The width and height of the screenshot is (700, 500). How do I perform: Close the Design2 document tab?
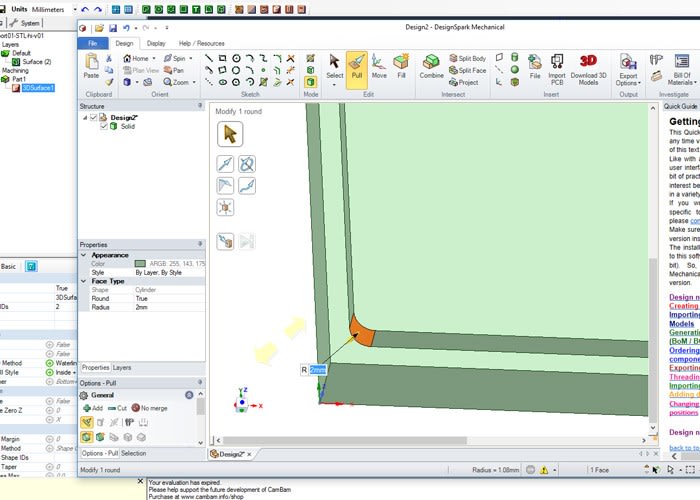pyautogui.click(x=250, y=454)
